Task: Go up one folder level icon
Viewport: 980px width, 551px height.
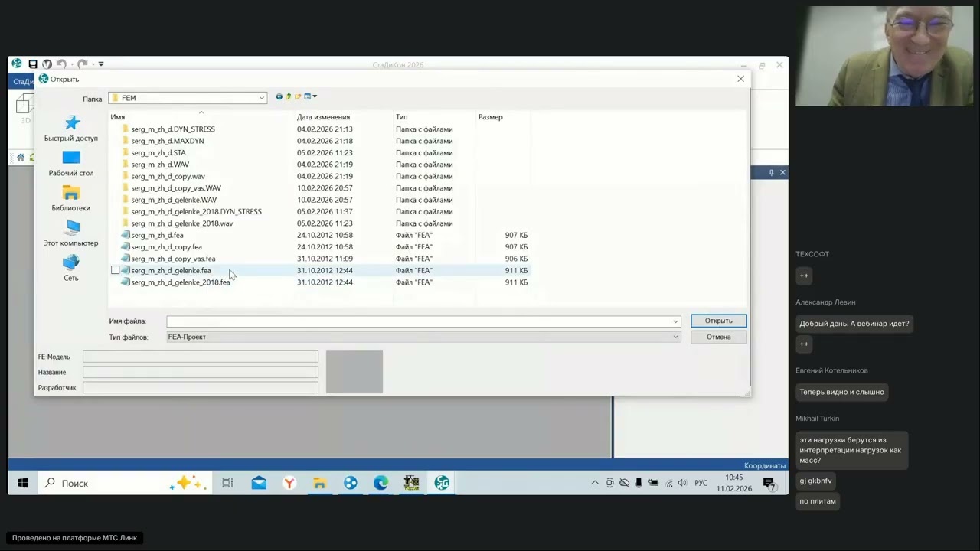Action: (288, 96)
